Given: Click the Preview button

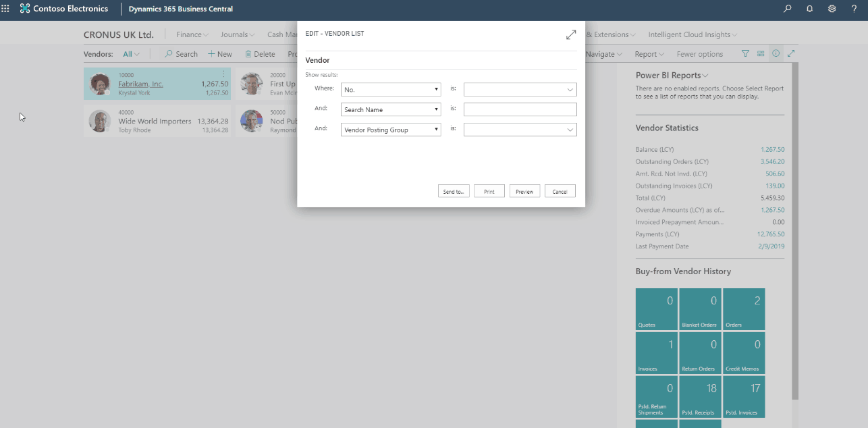Looking at the screenshot, I should pos(524,192).
